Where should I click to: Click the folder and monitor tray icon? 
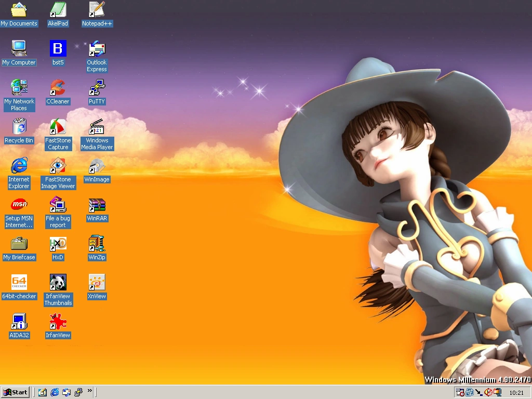497,393
